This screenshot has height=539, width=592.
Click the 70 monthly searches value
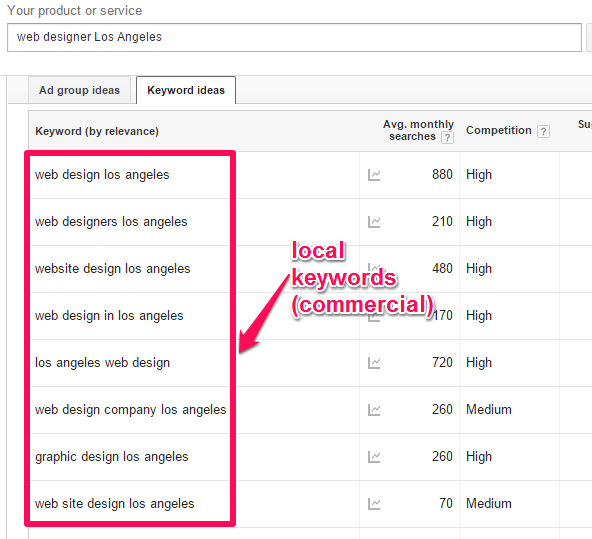coord(446,503)
